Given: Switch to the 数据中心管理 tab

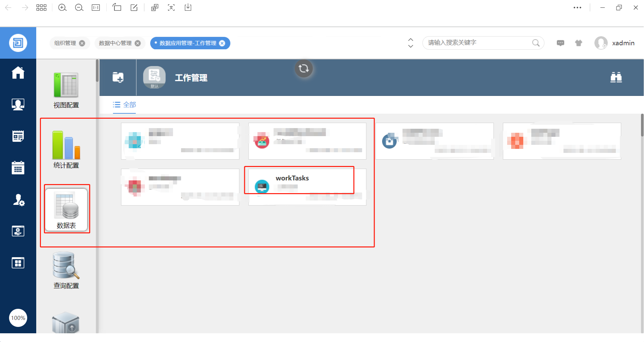Looking at the screenshot, I should [115, 43].
